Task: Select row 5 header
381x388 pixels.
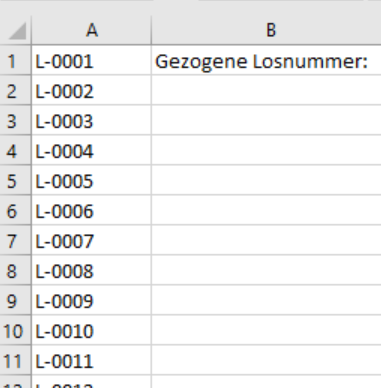Action: [15, 180]
